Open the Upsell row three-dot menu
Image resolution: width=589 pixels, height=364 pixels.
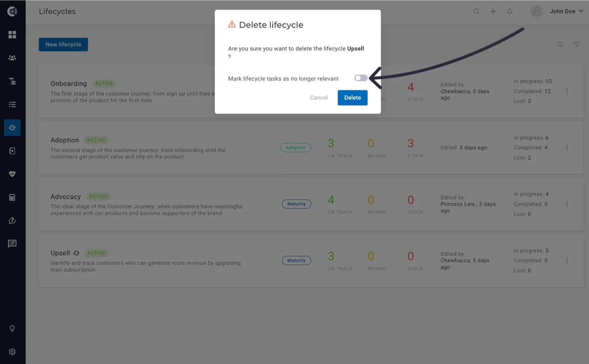567,261
